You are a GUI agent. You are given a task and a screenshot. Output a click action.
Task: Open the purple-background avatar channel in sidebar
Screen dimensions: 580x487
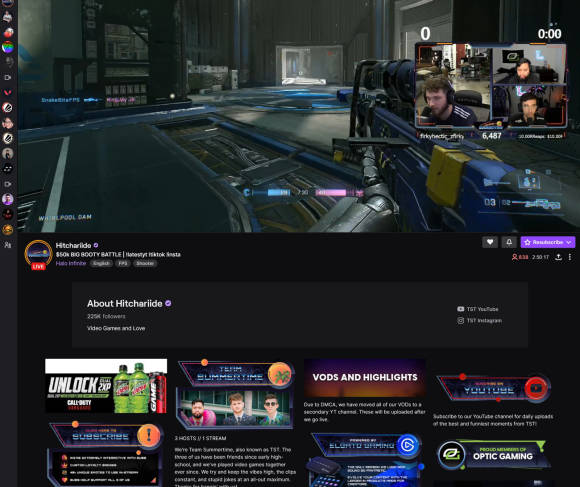(x=8, y=199)
